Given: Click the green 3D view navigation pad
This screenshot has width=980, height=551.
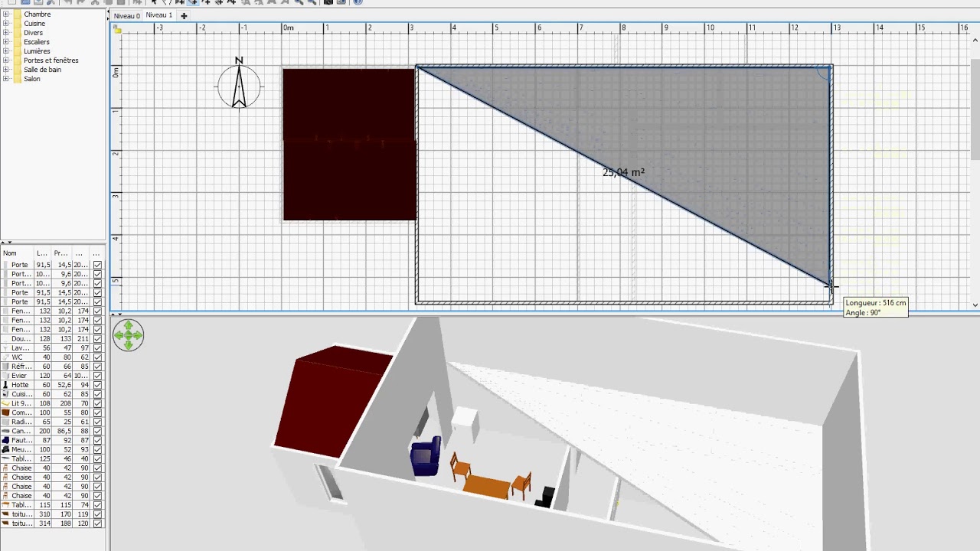Looking at the screenshot, I should click(x=128, y=334).
